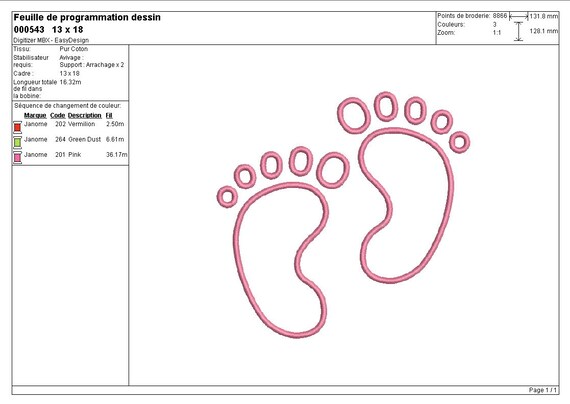Click the Page 1 / 1 indicator
The height and width of the screenshot is (404, 570).
click(x=543, y=390)
